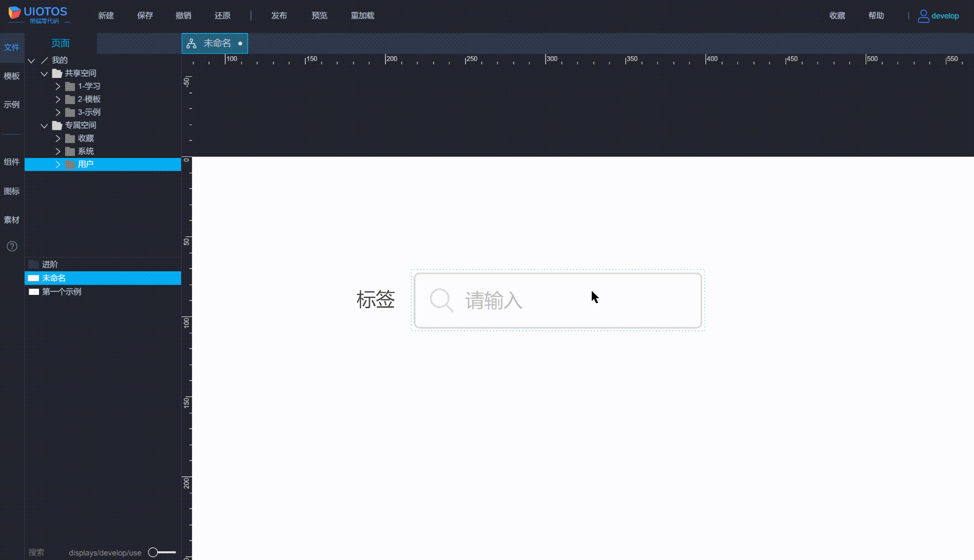Switch to the 素材 panel
Screen dimensions: 974x560
pyautogui.click(x=12, y=219)
